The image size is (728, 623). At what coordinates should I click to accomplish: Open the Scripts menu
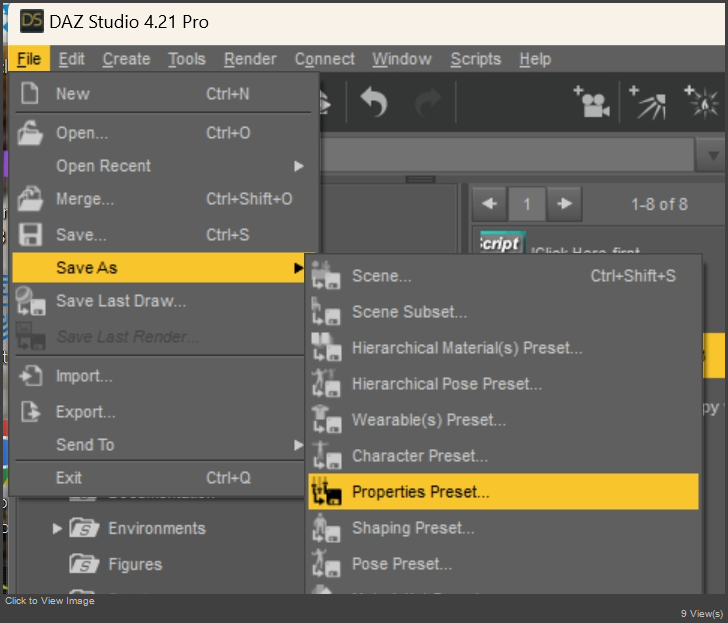coord(475,59)
